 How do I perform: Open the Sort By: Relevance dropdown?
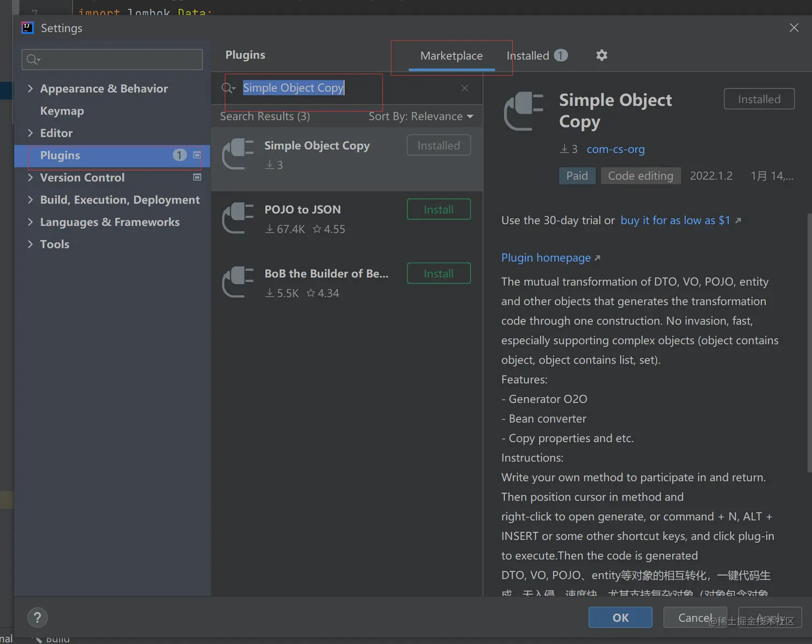click(x=421, y=116)
